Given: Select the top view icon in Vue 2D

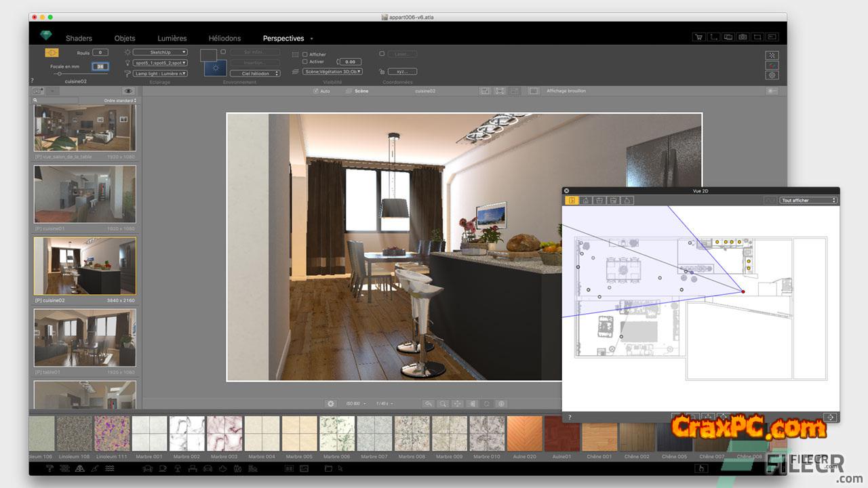Looking at the screenshot, I should 572,201.
